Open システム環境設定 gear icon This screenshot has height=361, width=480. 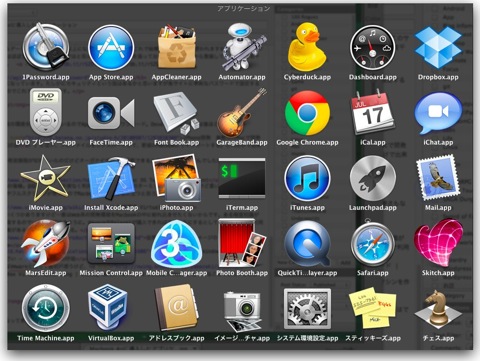click(307, 309)
